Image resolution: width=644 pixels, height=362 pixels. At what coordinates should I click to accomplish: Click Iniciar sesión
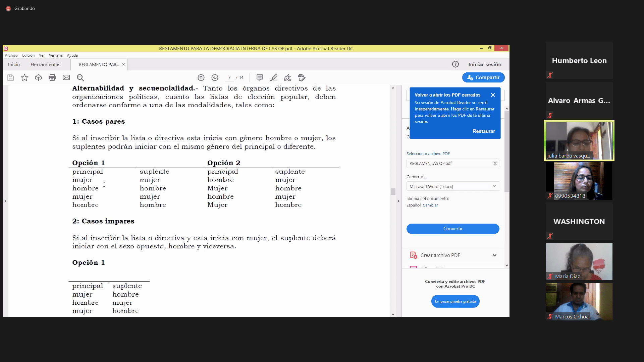(485, 64)
